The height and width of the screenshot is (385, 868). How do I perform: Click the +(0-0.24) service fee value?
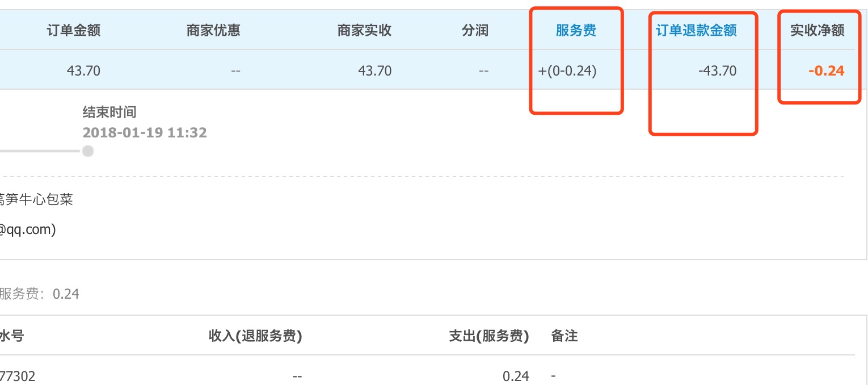[567, 71]
